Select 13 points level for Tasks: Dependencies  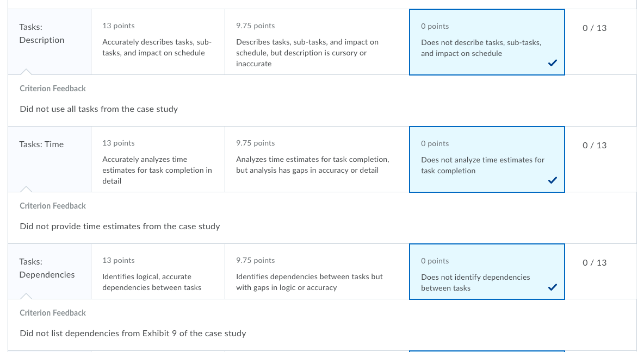coord(158,272)
